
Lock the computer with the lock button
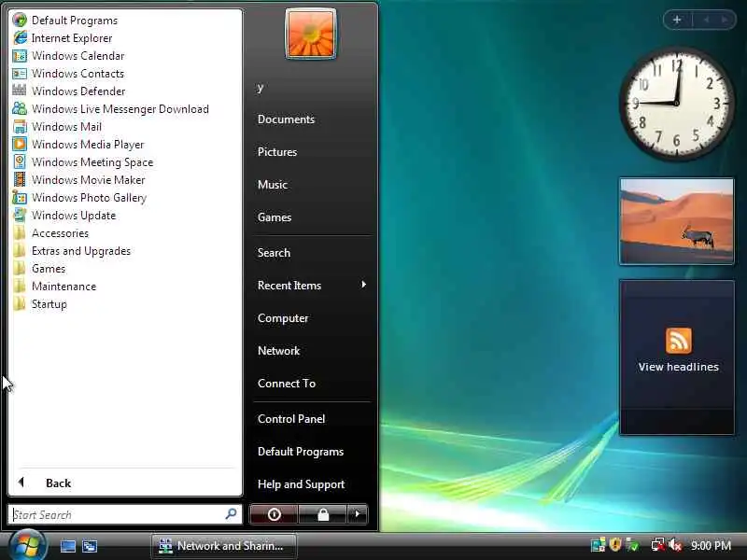tap(322, 514)
